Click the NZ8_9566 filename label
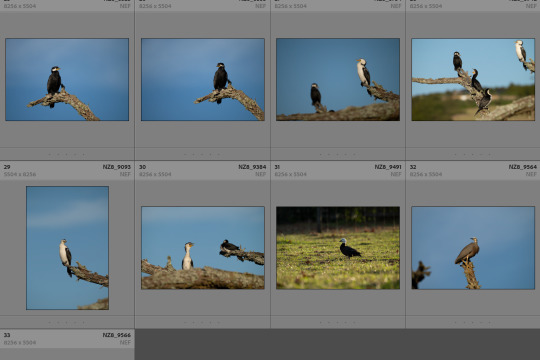Screen dimensions: 540x360 [x=116, y=335]
